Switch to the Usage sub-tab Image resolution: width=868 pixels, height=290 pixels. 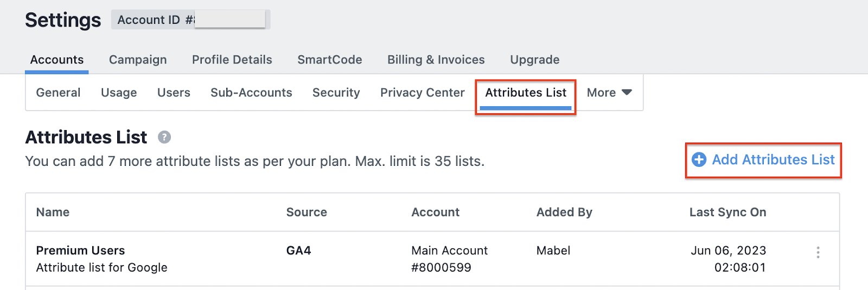point(119,93)
